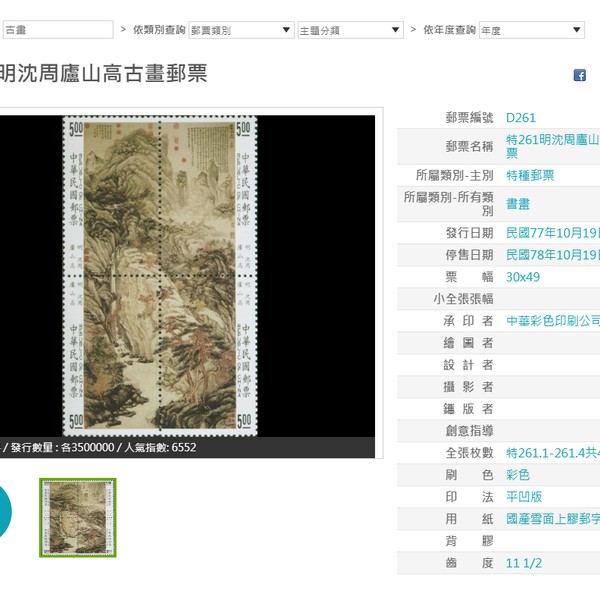Click issue date 民國77年10月19日
This screenshot has width=600, height=600.
click(x=553, y=233)
